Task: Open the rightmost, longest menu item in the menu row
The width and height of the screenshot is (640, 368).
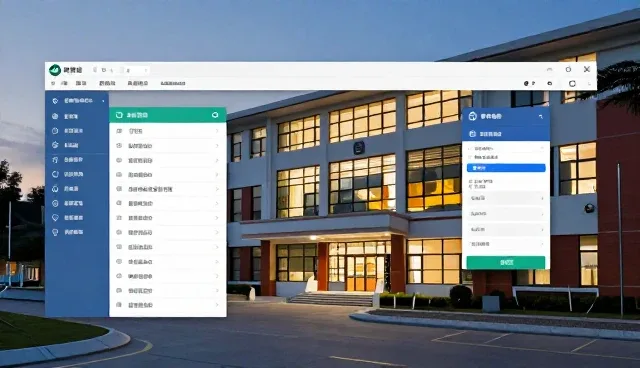Action: [173, 83]
